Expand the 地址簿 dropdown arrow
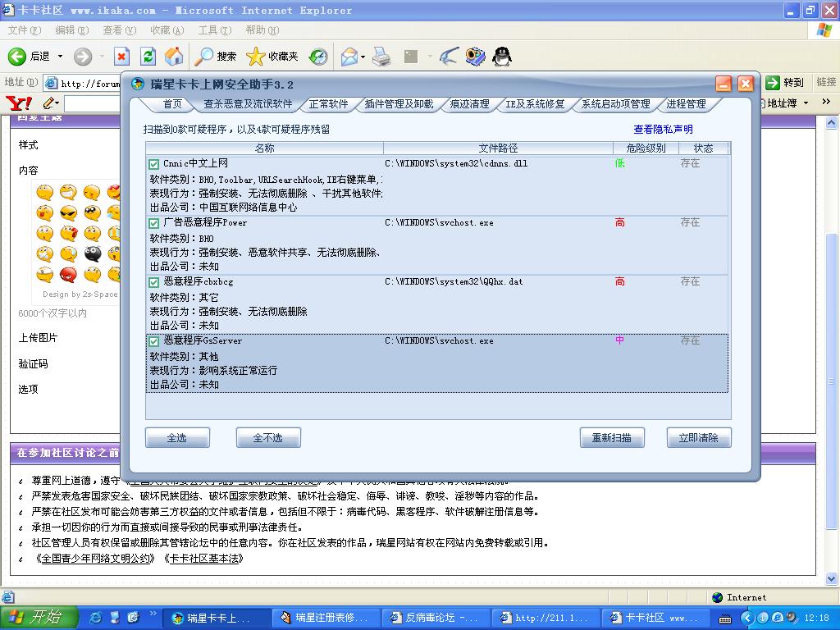This screenshot has height=630, width=840. click(806, 103)
